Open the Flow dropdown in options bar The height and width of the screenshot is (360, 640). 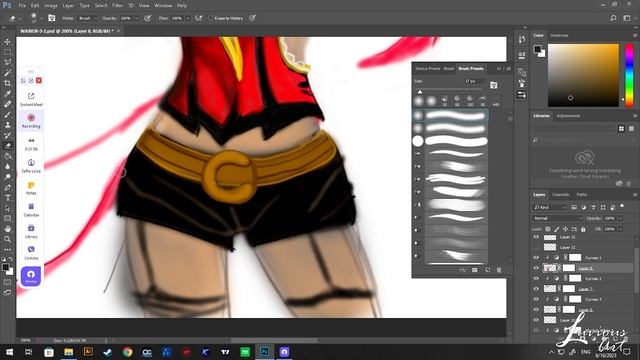click(188, 18)
